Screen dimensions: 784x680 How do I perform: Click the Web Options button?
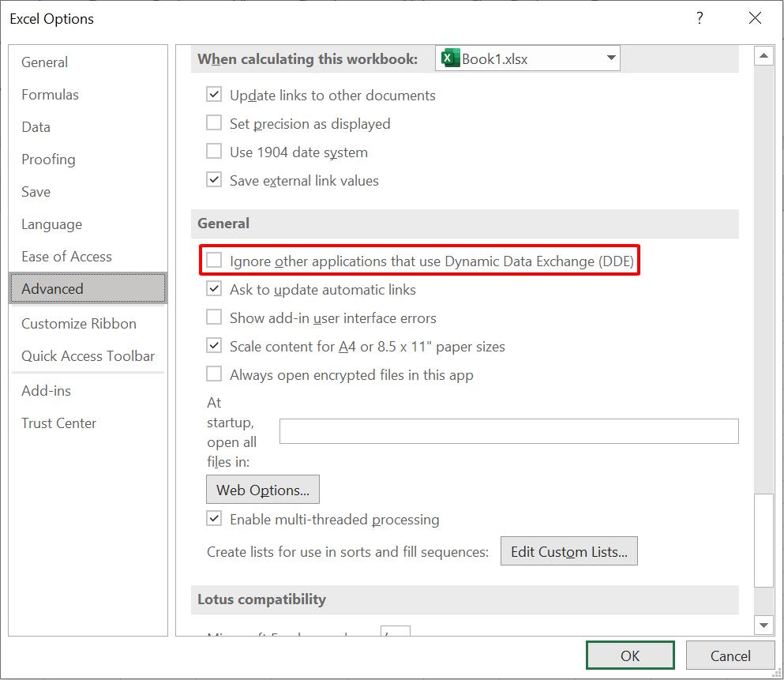tap(262, 489)
